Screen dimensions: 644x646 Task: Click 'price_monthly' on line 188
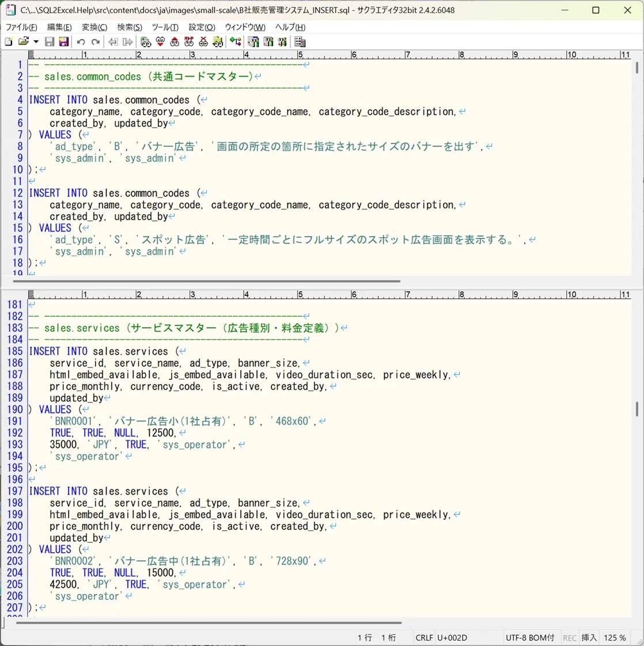click(84, 386)
